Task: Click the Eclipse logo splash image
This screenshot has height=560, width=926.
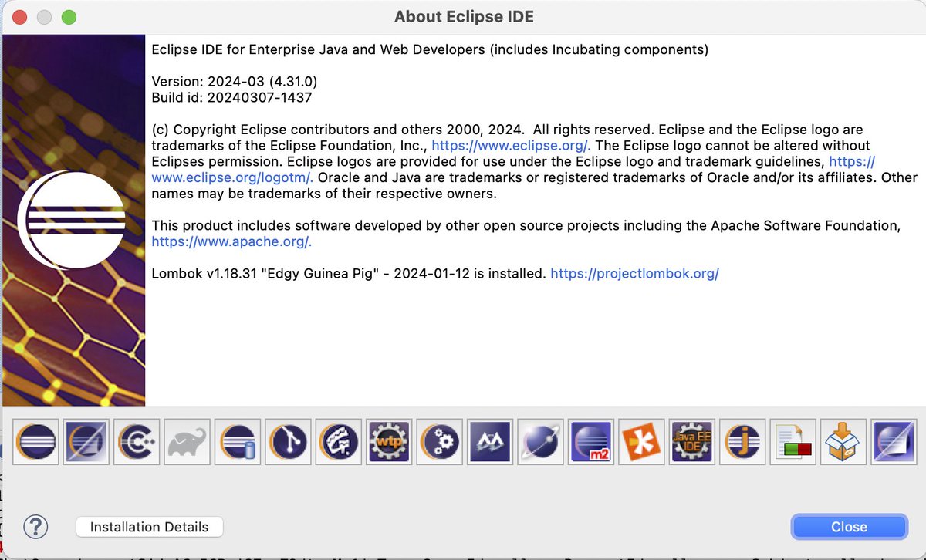Action: (x=73, y=220)
